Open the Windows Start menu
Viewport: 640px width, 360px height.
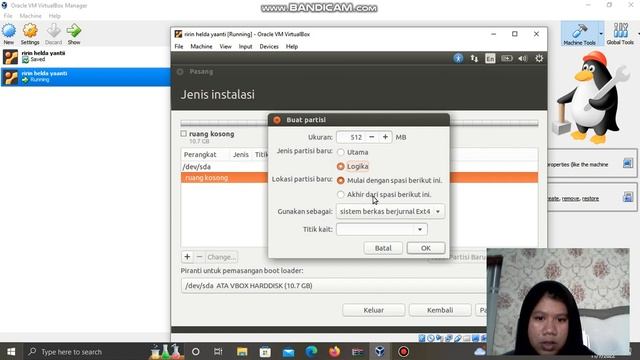click(11, 351)
